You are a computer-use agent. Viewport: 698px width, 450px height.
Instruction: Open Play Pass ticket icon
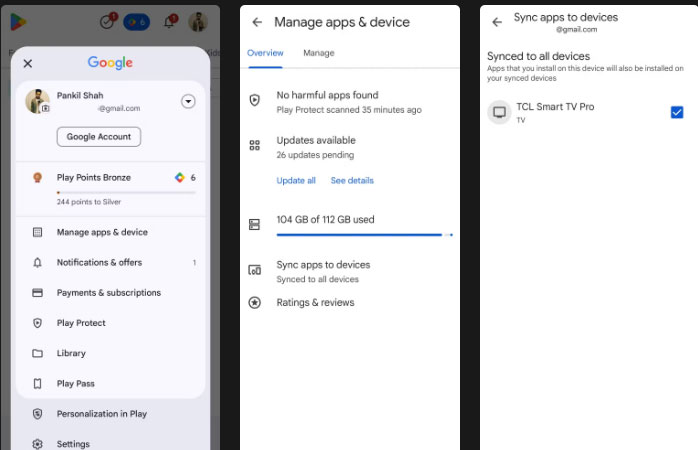click(x=37, y=384)
